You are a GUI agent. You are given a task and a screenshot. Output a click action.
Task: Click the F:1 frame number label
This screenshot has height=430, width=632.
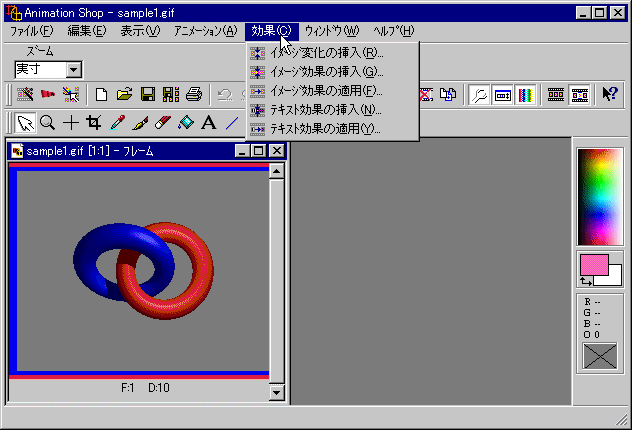(128, 388)
